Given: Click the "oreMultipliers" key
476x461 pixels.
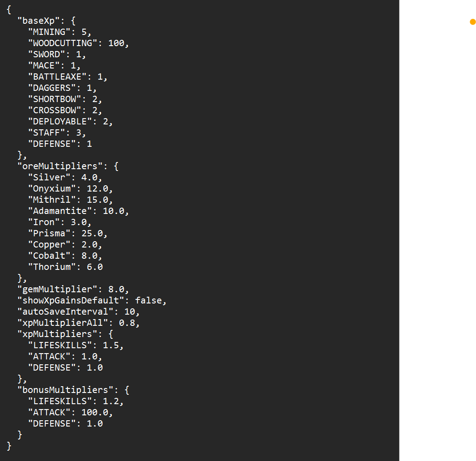Looking at the screenshot, I should click(60, 166).
